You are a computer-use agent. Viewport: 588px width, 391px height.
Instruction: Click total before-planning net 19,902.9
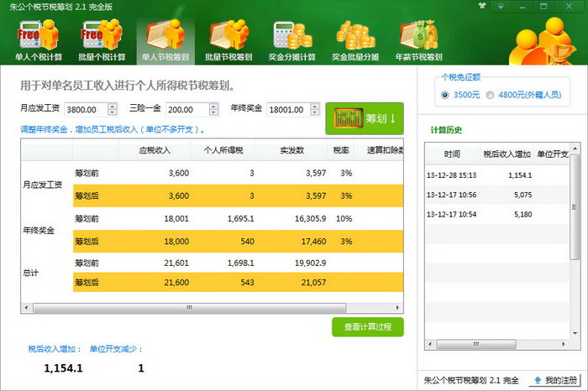pyautogui.click(x=310, y=263)
